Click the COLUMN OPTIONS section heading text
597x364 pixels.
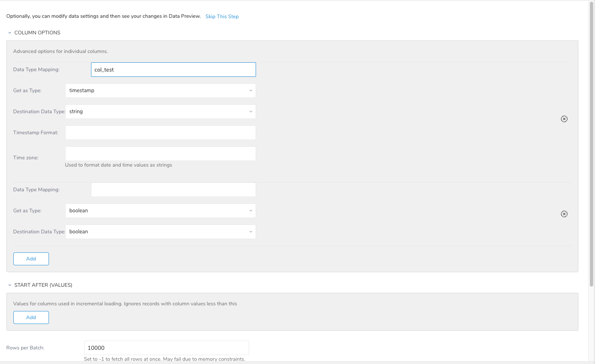(37, 33)
